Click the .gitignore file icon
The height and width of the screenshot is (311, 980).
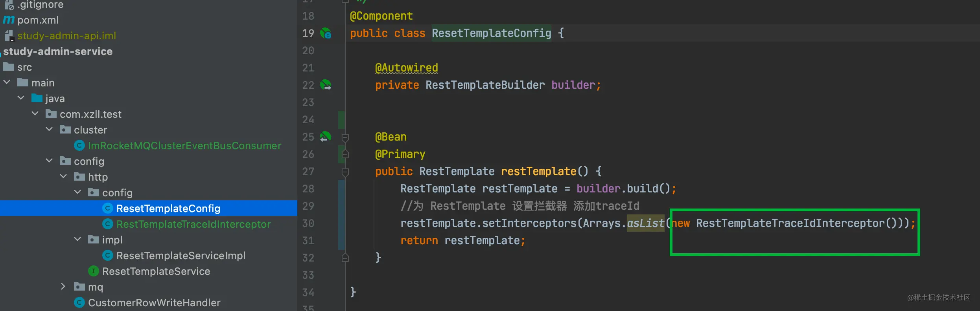pos(9,5)
